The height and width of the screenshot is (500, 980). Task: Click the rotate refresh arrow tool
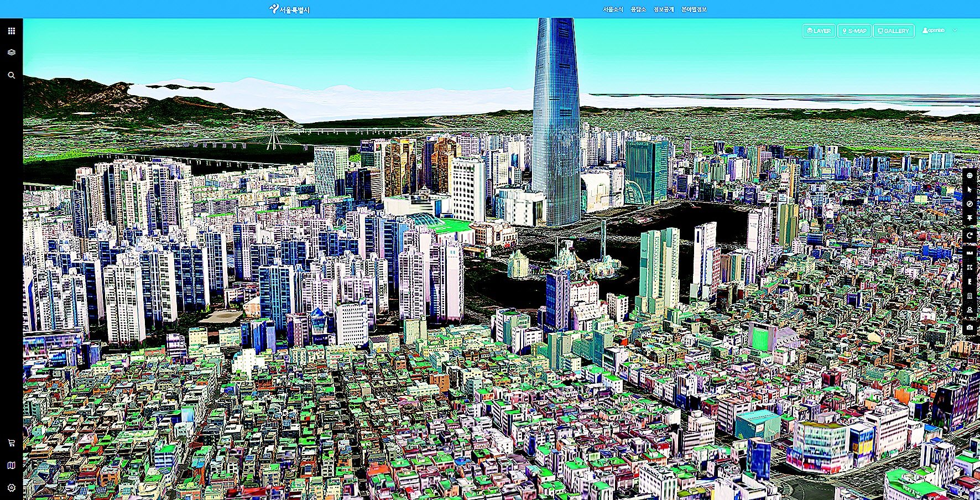(969, 236)
